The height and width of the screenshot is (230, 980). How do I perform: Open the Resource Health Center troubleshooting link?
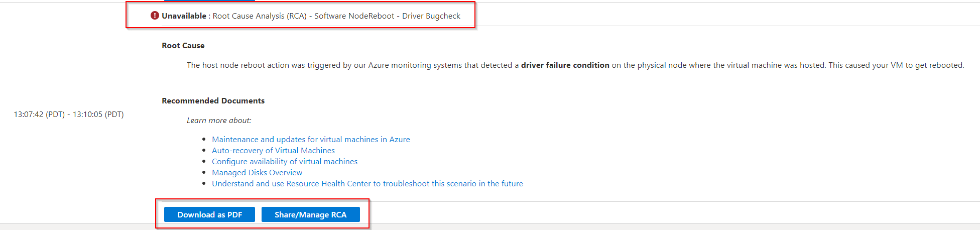pos(367,184)
